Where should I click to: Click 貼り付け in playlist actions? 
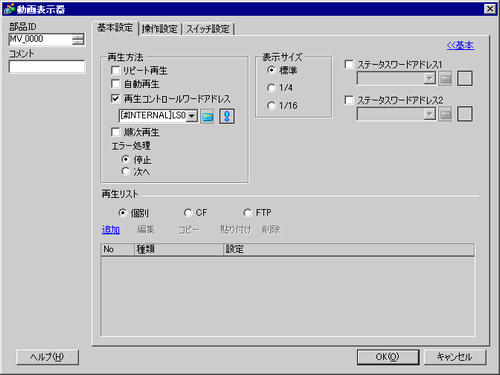point(236,230)
